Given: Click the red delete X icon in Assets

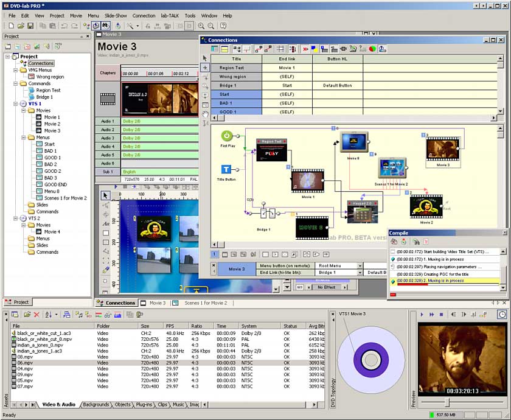Looking at the screenshot, I should tap(36, 315).
